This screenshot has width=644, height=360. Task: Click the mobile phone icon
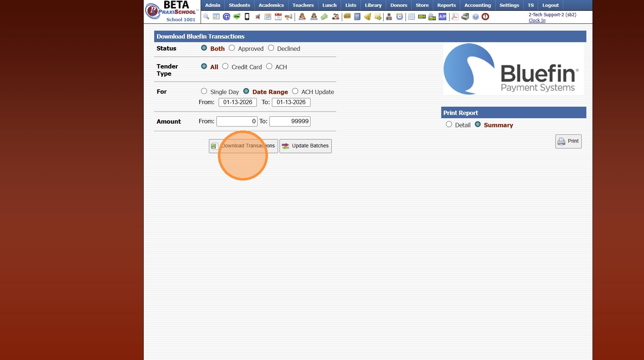point(247,17)
